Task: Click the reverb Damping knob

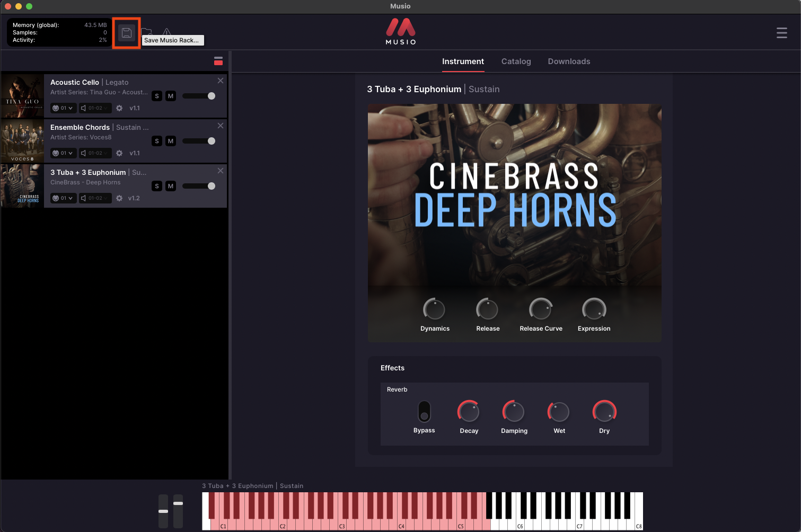Action: [x=514, y=412]
